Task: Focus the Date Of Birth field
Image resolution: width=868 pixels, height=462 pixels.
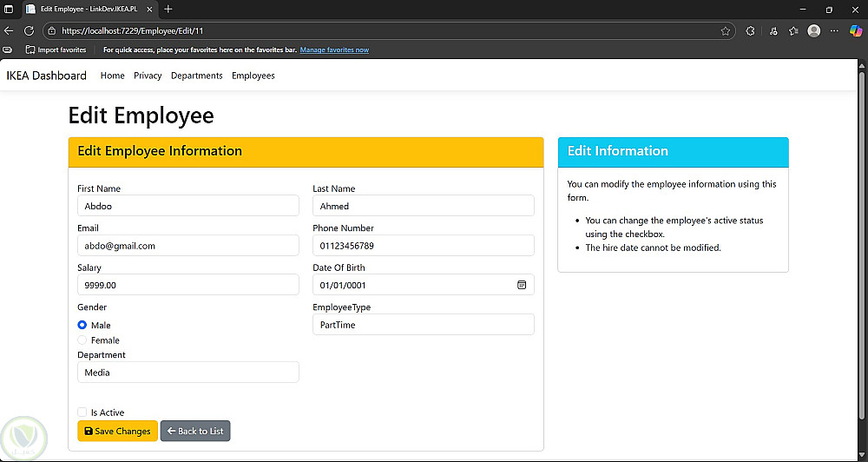Action: click(424, 285)
